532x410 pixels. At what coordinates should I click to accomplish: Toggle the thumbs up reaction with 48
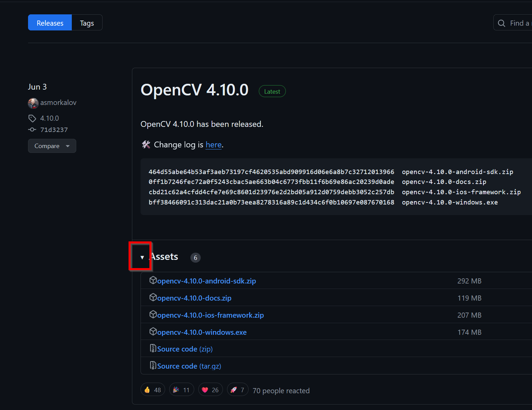pos(153,389)
